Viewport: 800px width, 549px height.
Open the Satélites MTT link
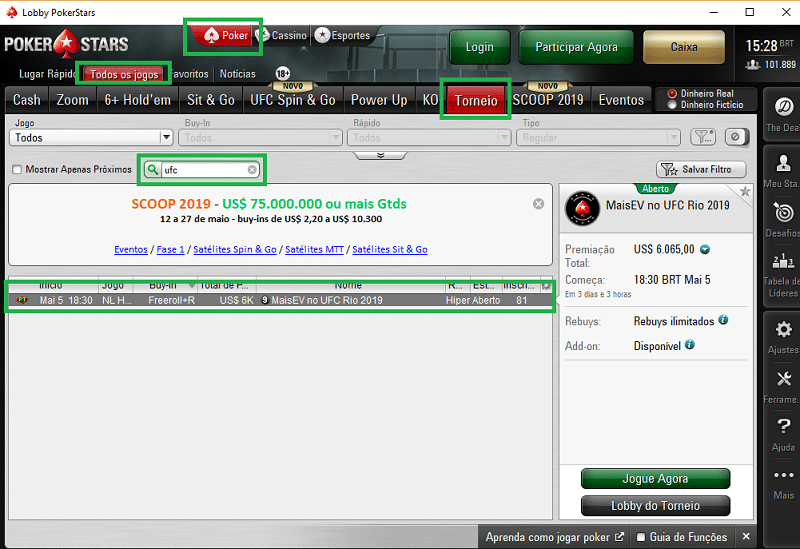coord(314,249)
